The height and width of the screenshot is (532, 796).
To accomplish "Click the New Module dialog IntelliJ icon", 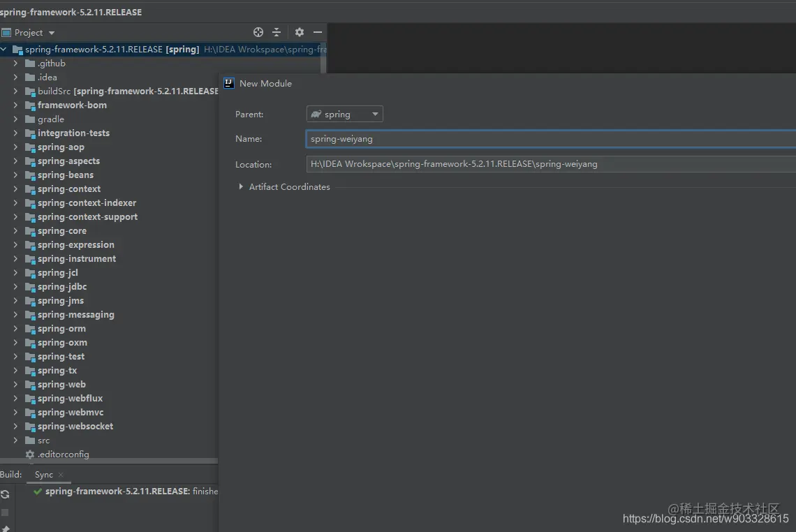I will [x=229, y=83].
